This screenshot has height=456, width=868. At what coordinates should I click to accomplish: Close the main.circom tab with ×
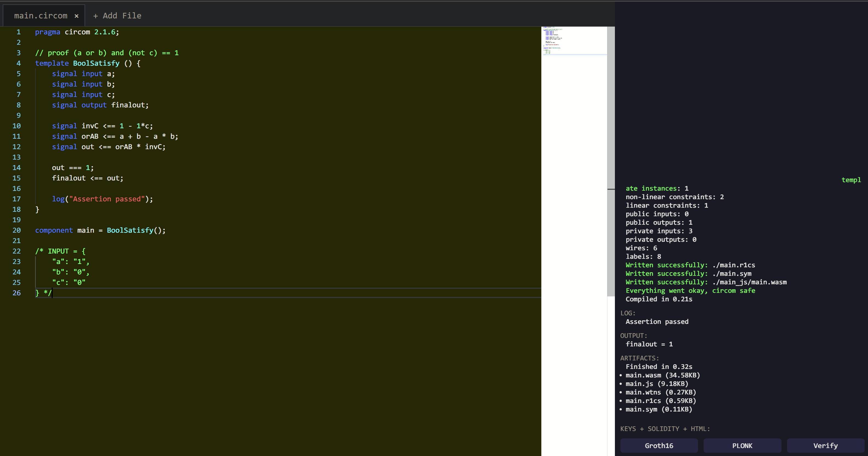pos(77,16)
